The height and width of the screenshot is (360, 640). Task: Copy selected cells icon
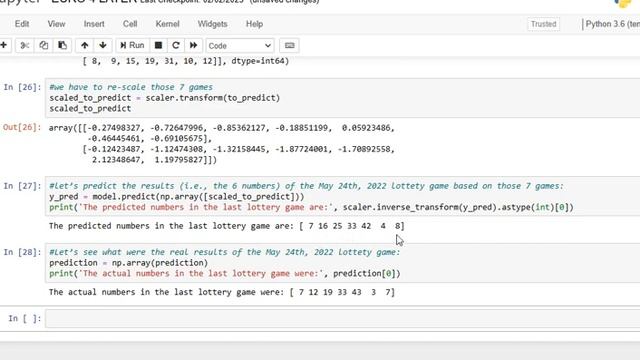44,45
